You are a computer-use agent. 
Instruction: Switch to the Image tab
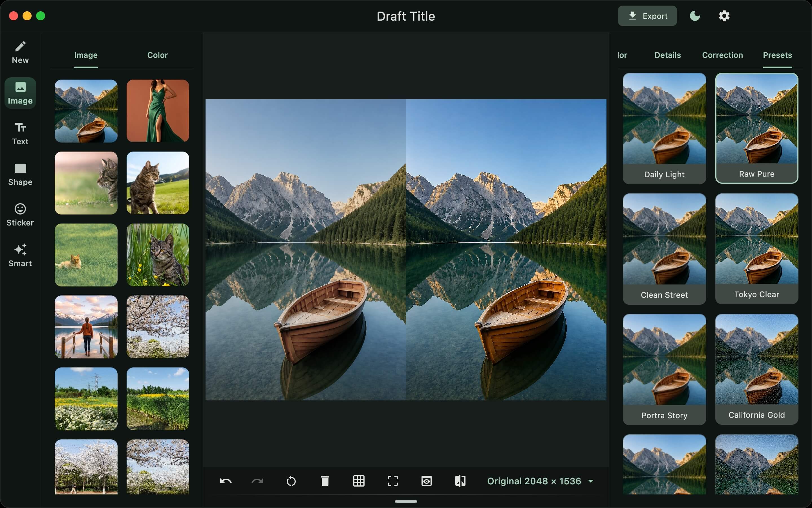point(86,55)
